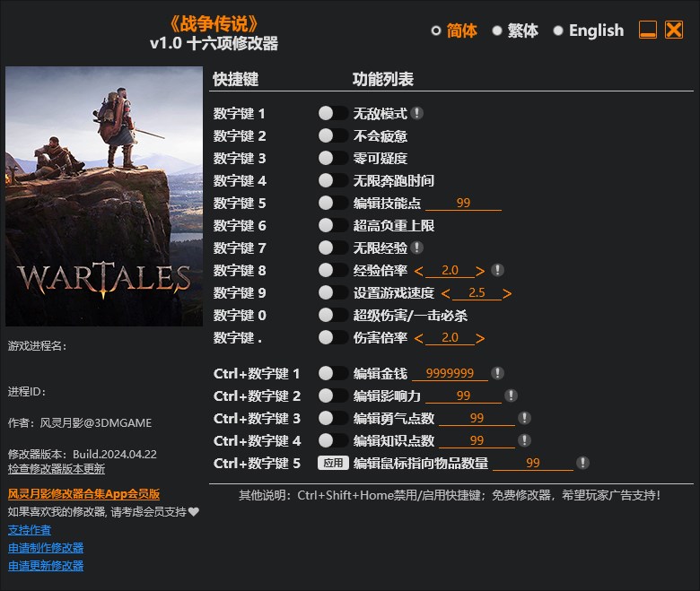700x591 pixels.
Task: Click 编辑勇气点数 value field
Action: pos(477,419)
